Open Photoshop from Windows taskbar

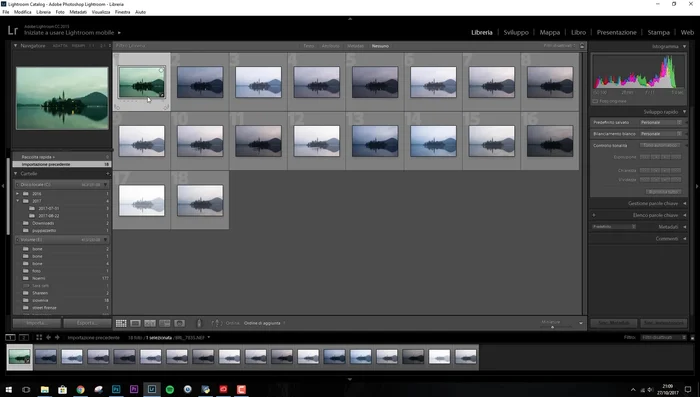pyautogui.click(x=116, y=389)
